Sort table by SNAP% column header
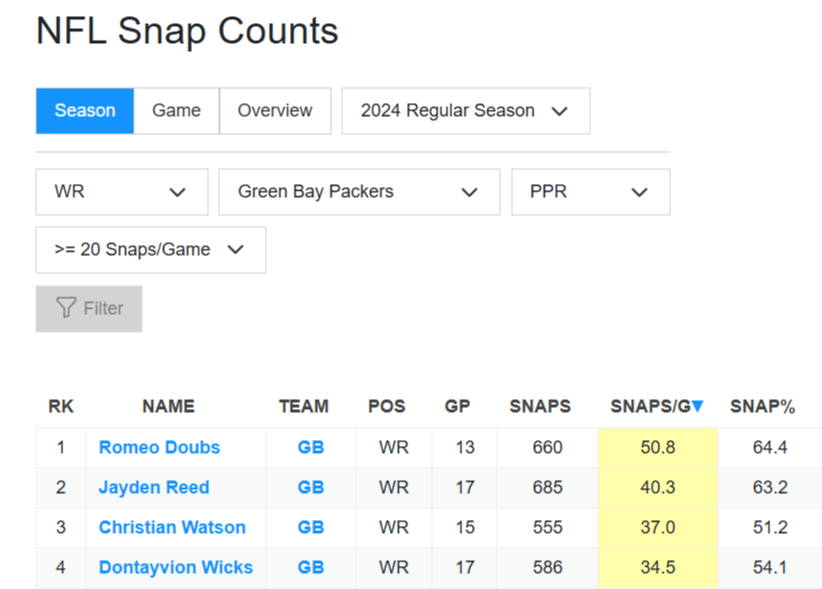The width and height of the screenshot is (822, 589). click(762, 406)
